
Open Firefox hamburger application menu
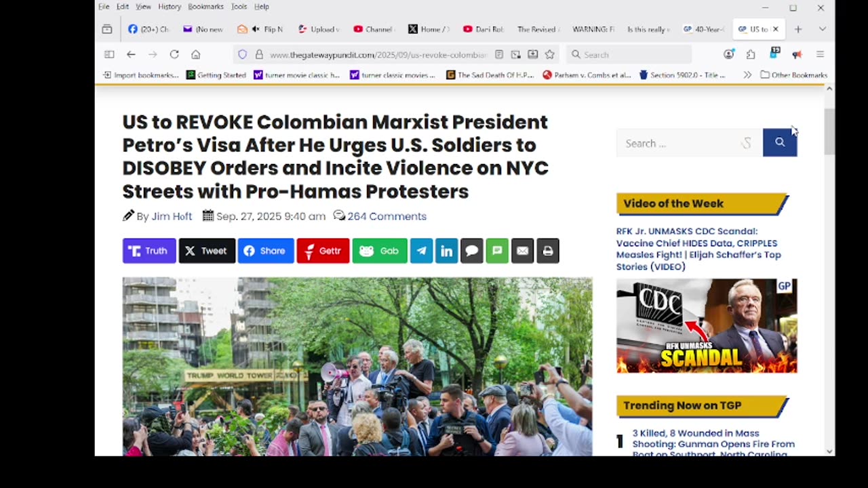(x=820, y=54)
